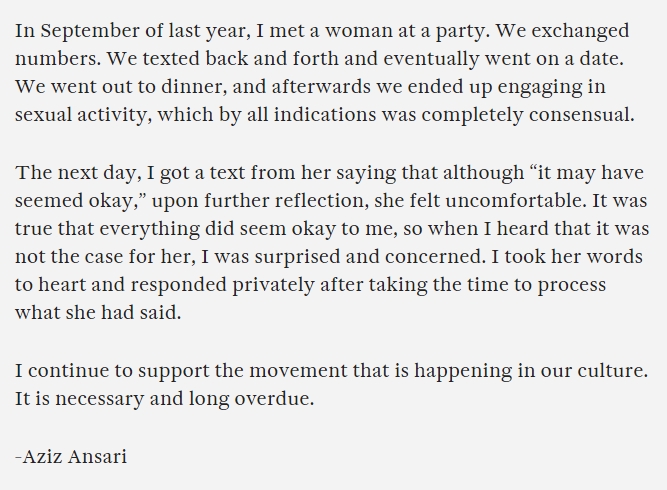Click the word "numbers." starting second line
667x490 pixels.
coord(58,59)
